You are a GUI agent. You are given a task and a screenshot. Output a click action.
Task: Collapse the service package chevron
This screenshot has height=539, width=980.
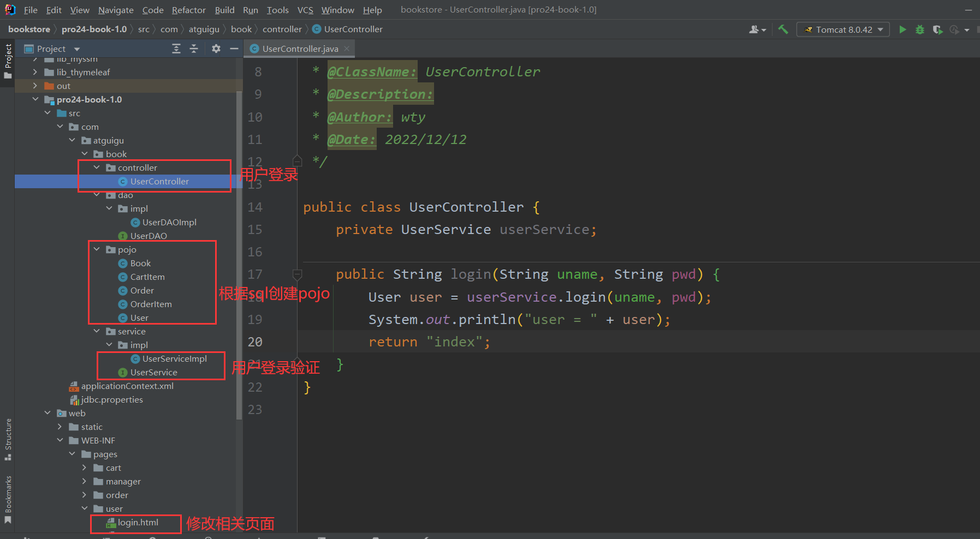(x=97, y=331)
